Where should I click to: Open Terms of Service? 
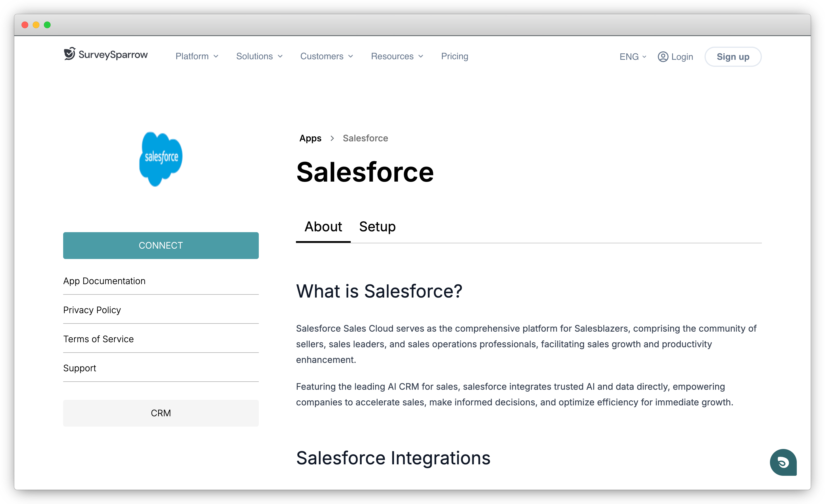(x=98, y=339)
